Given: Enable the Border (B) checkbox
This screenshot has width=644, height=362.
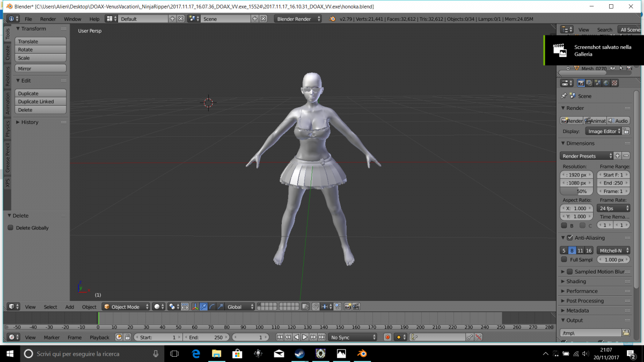Looking at the screenshot, I should pyautogui.click(x=564, y=226).
